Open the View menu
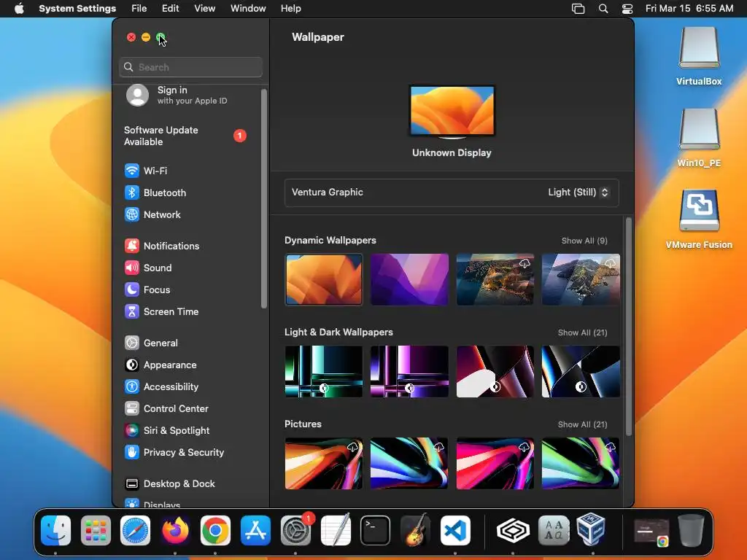This screenshot has height=560, width=747. coord(204,9)
